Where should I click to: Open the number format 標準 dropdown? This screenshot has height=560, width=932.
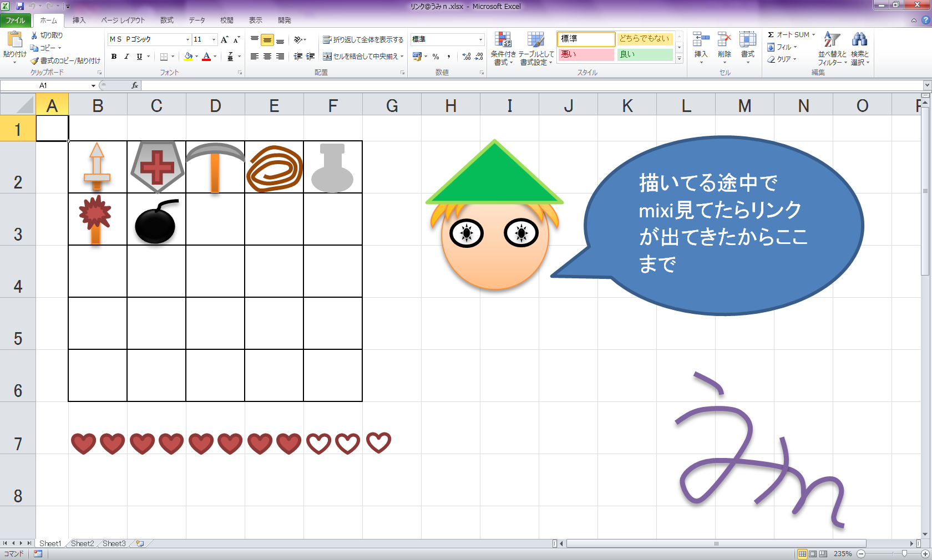click(x=480, y=39)
